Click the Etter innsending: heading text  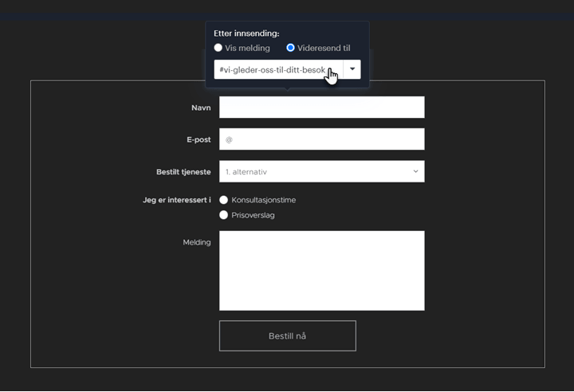click(246, 33)
